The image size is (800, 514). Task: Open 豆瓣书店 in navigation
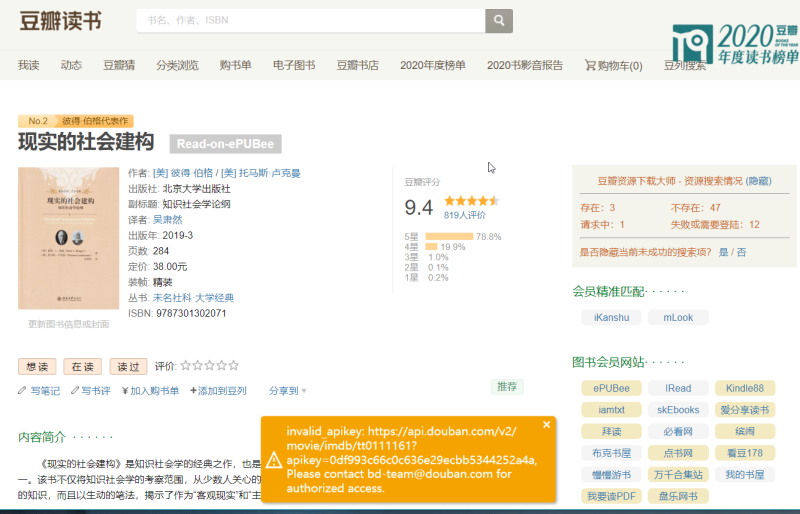pyautogui.click(x=357, y=65)
